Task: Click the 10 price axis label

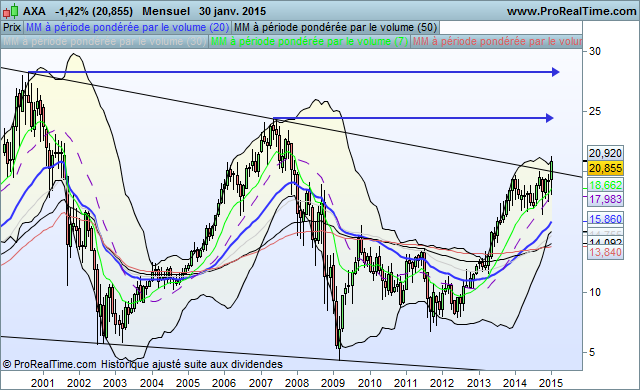Action: (595, 292)
